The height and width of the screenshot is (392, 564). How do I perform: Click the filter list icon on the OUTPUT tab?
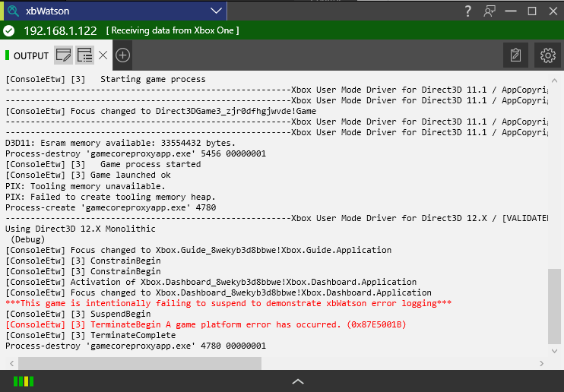coord(85,55)
